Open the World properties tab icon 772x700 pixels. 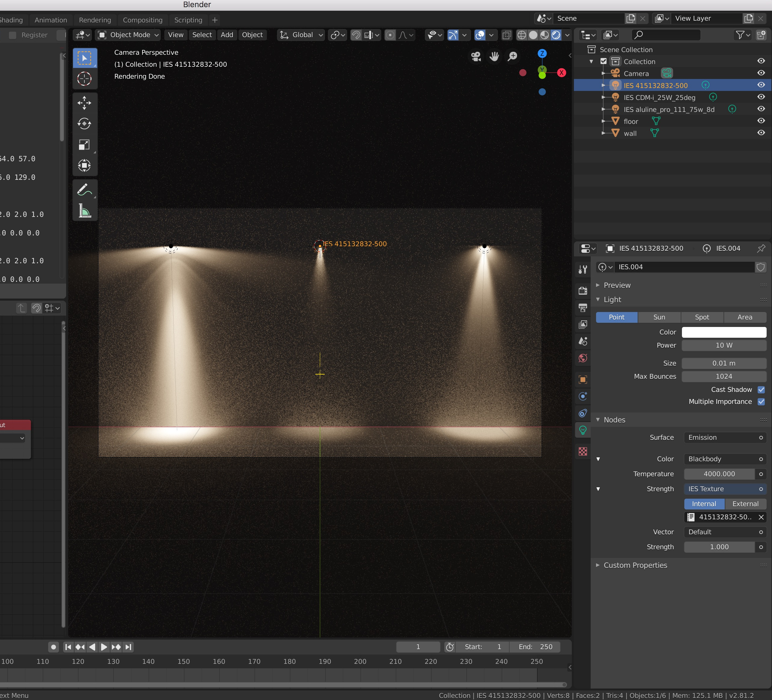pos(583,358)
